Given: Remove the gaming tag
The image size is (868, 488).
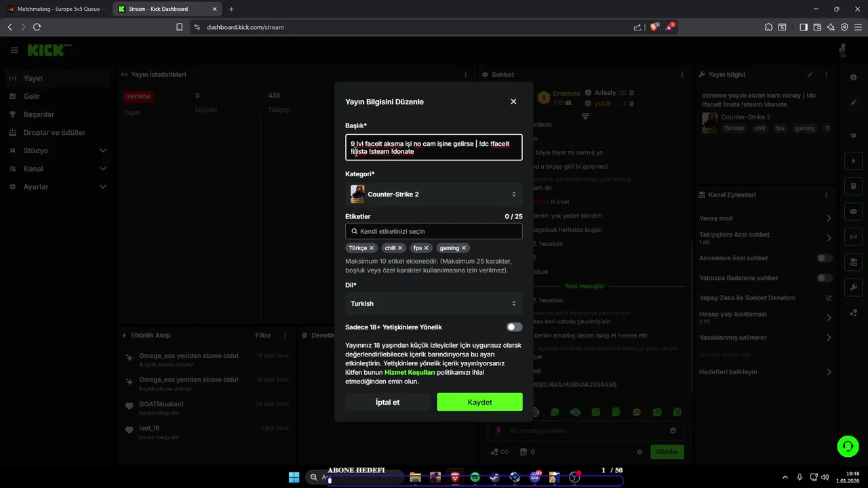Looking at the screenshot, I should [464, 248].
